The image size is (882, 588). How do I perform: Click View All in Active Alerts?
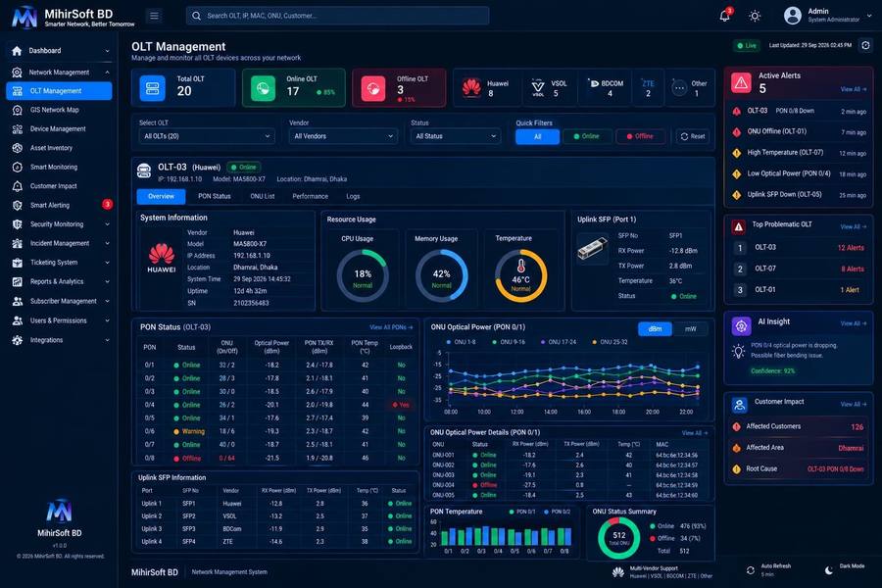[x=854, y=89]
